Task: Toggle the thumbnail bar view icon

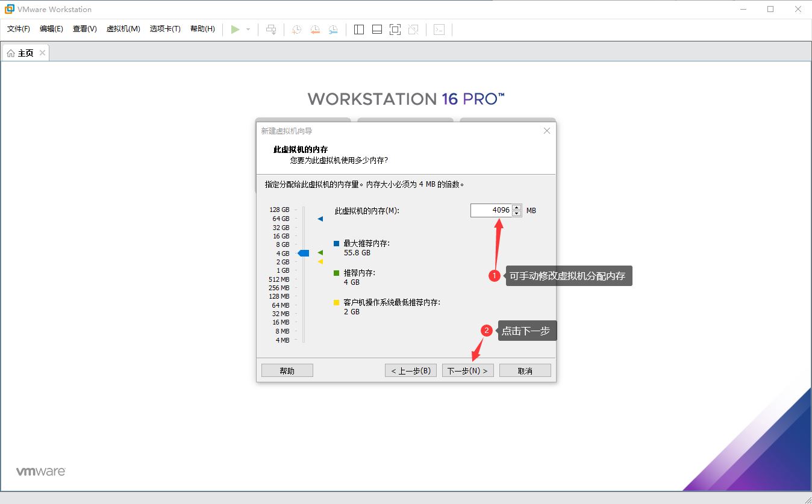Action: 377,29
